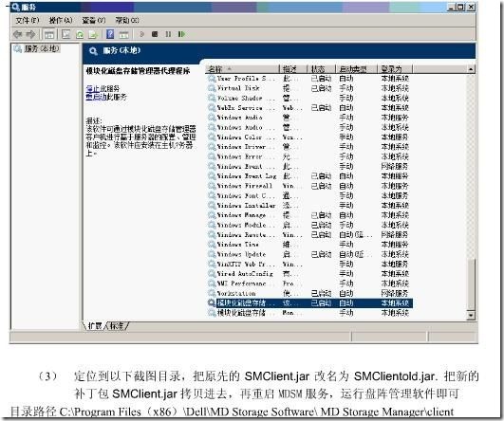Sort by the 启动类型 column header
Viewport: 504px width, 421px height.
pos(356,68)
